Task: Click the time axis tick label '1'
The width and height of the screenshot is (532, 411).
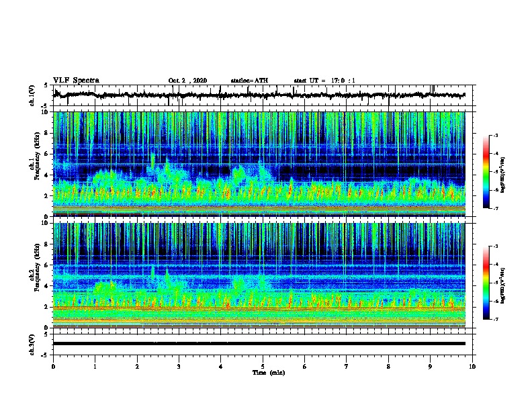Action: pos(95,367)
